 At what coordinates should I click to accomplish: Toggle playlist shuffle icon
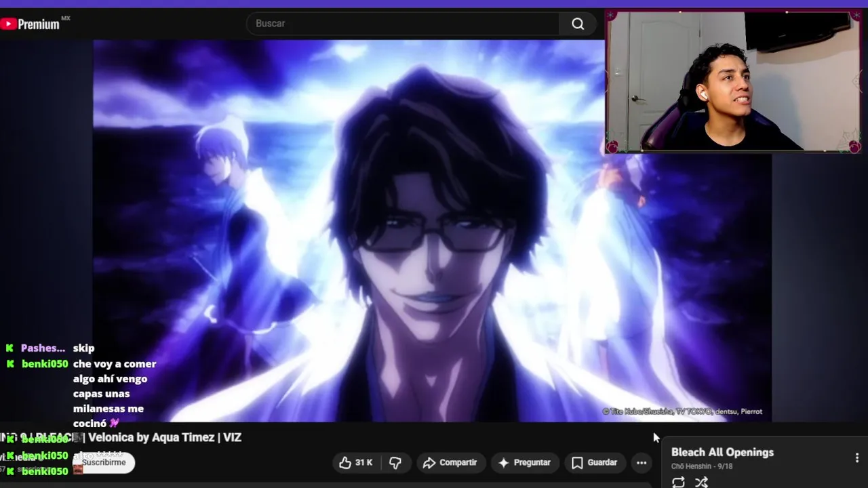701,482
